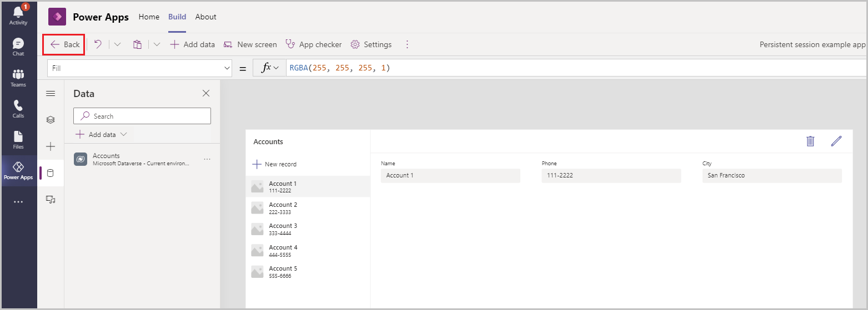
Task: Open Teams in the left sidebar
Action: coord(18,78)
